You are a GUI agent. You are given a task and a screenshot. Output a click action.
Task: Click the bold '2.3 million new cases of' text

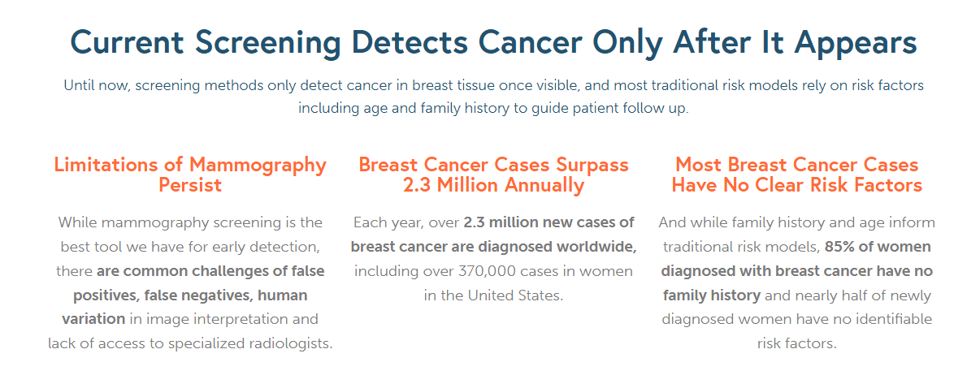pyautogui.click(x=549, y=222)
